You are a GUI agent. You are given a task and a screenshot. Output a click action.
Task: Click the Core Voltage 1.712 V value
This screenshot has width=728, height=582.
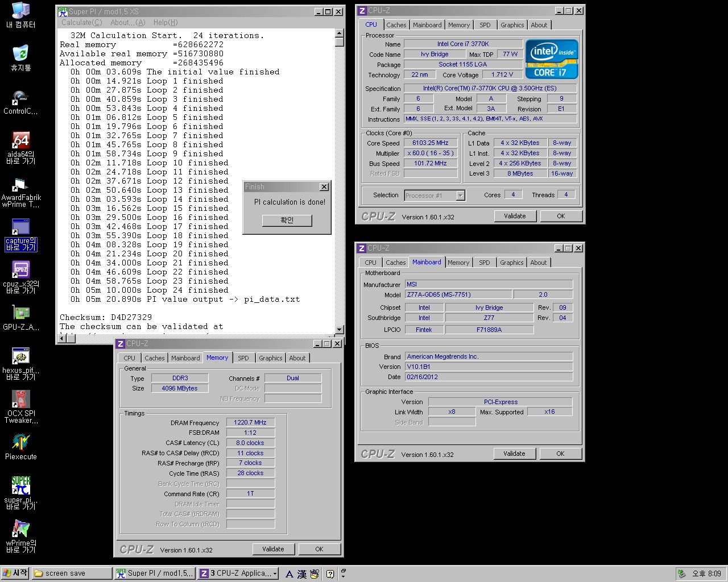[x=502, y=74]
